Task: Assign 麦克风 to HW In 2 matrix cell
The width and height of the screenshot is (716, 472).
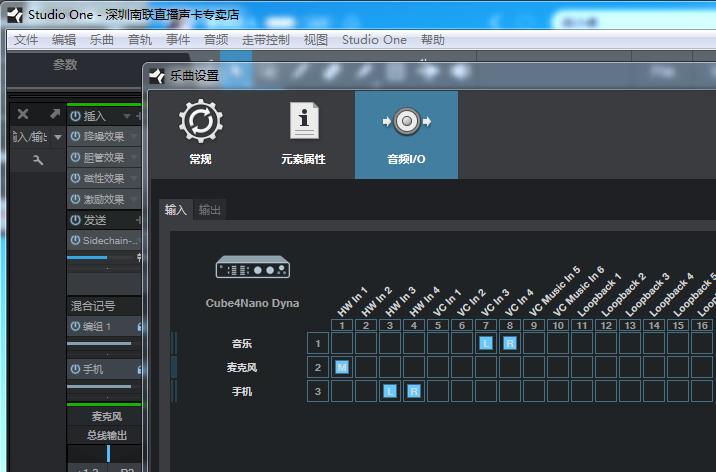Action: 366,367
